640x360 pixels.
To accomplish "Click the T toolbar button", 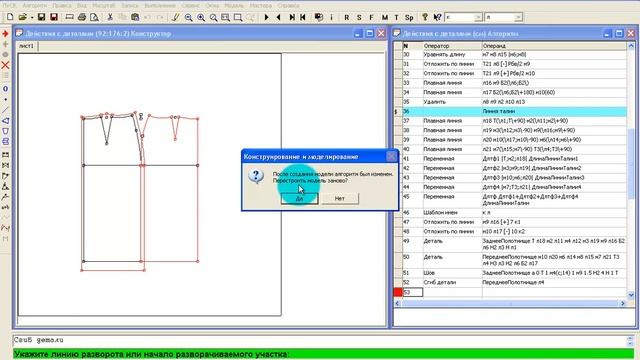I will coord(396,18).
